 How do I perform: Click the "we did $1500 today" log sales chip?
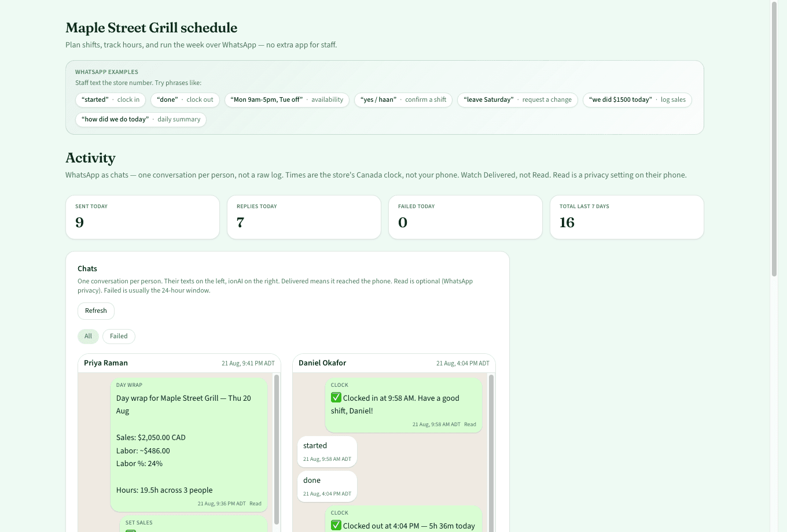pyautogui.click(x=637, y=100)
